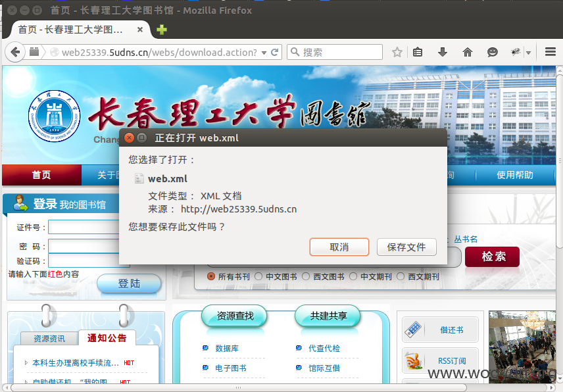563x392 pixels.
Task: Click the bullet icon beside 电子图书
Action: 205,368
